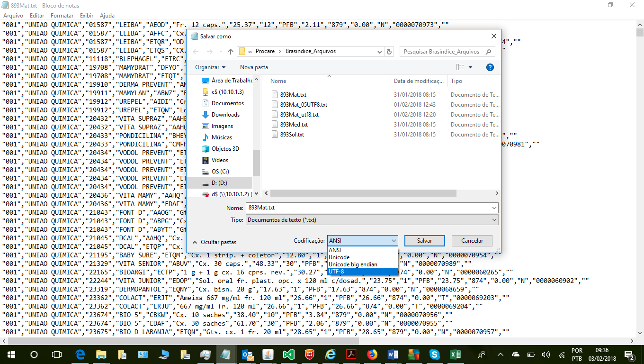644x364 pixels.
Task: Change view with the view layout icon
Action: [x=460, y=67]
